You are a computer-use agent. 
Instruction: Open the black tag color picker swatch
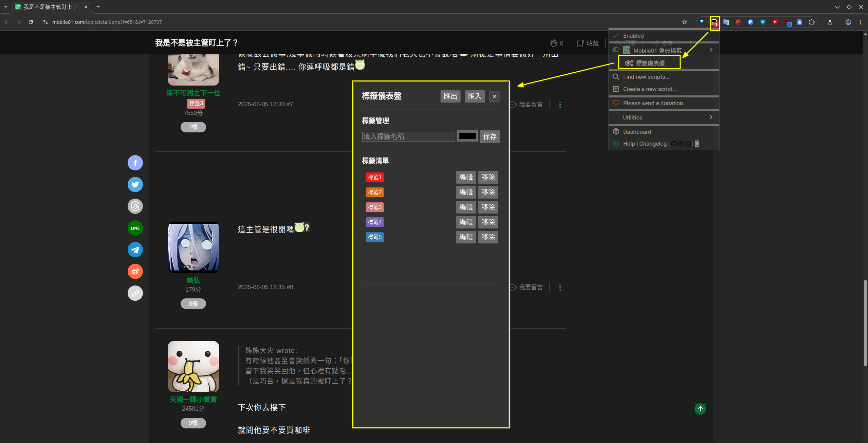(x=467, y=136)
